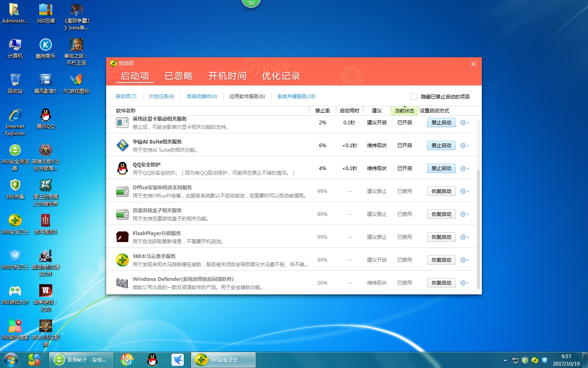Select 360安全浏览器 desktop icon
Screen dimensions: 588x368
point(15,157)
